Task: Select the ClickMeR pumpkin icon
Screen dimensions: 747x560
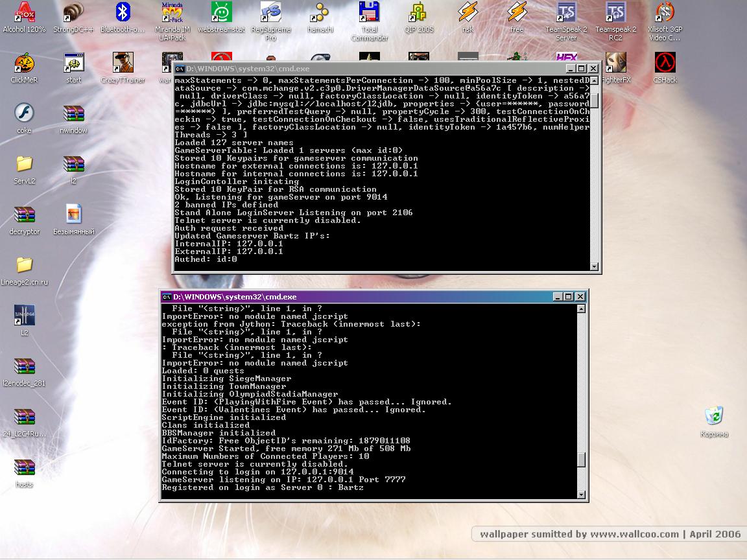Action: tap(24, 64)
